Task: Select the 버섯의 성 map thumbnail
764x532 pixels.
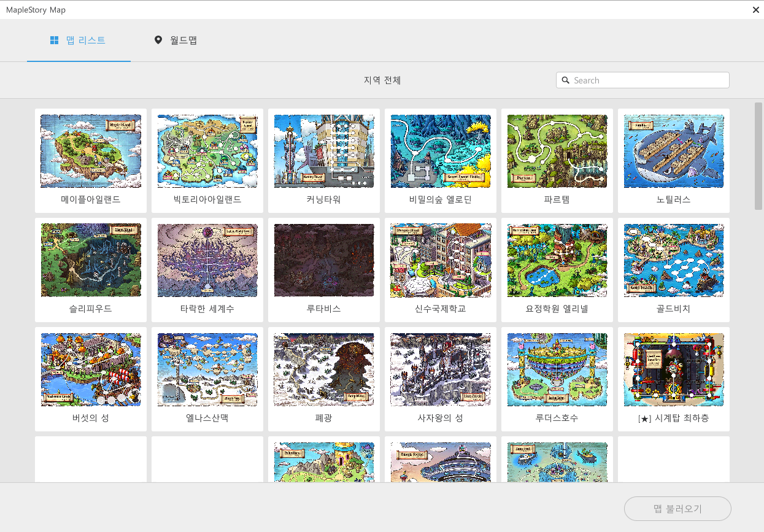Action: point(91,369)
